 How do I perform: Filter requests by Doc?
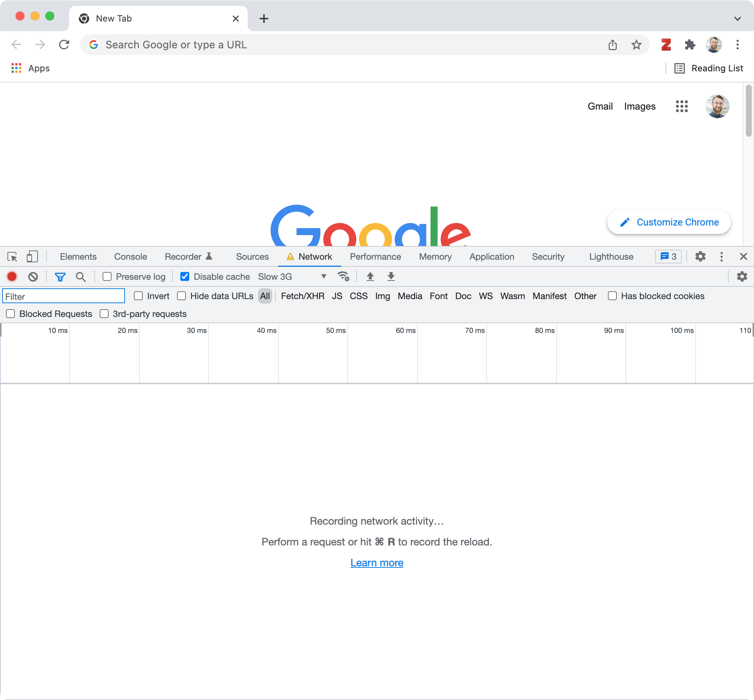pyautogui.click(x=463, y=296)
